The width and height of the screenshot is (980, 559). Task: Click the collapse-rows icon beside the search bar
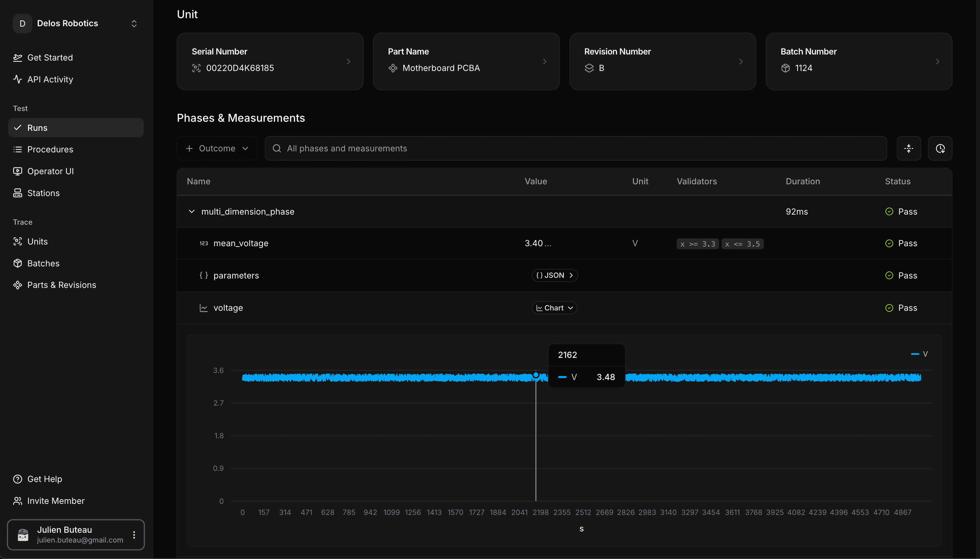point(908,148)
